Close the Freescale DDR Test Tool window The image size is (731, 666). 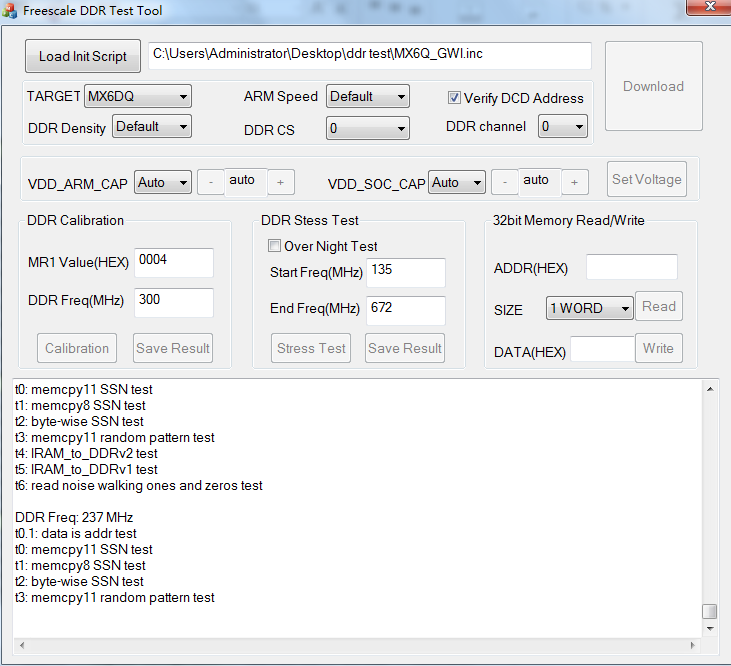pyautogui.click(x=709, y=7)
